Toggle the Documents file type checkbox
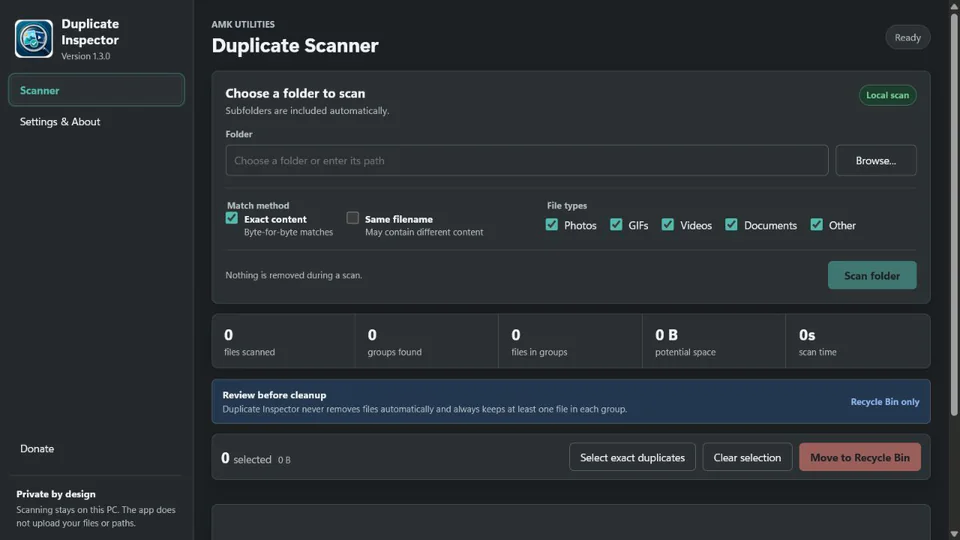This screenshot has height=540, width=960. (731, 225)
